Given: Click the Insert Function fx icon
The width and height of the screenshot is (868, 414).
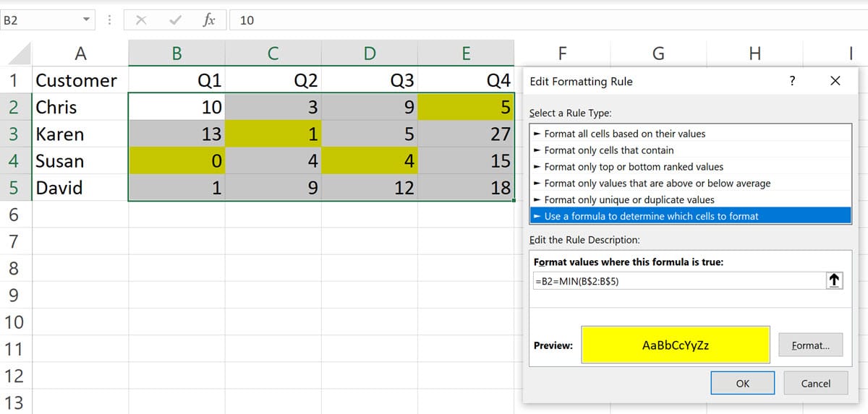Looking at the screenshot, I should [x=208, y=20].
